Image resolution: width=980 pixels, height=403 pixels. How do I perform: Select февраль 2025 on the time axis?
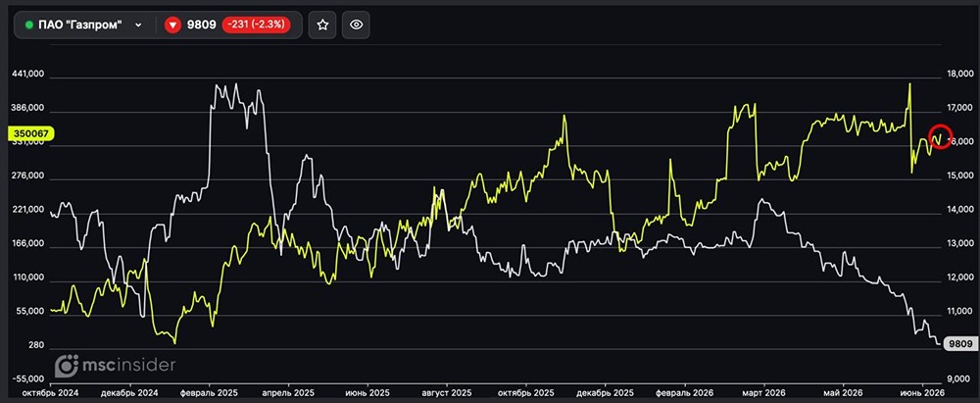pos(209,392)
